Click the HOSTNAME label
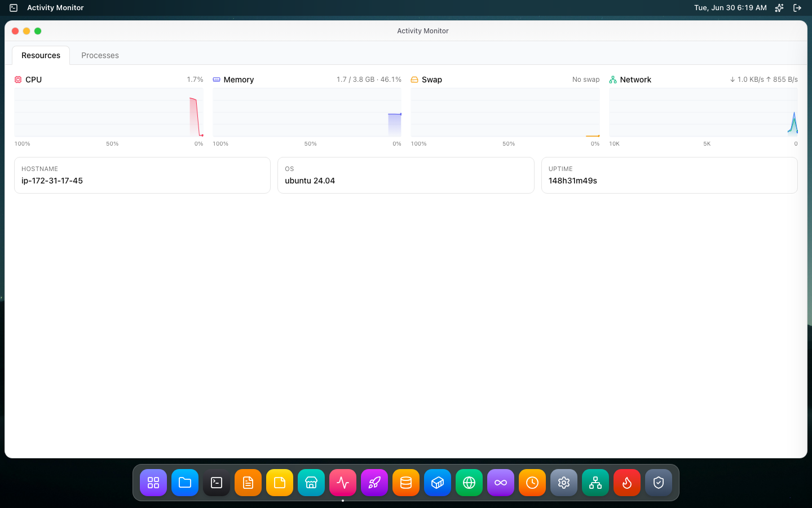 coord(39,169)
